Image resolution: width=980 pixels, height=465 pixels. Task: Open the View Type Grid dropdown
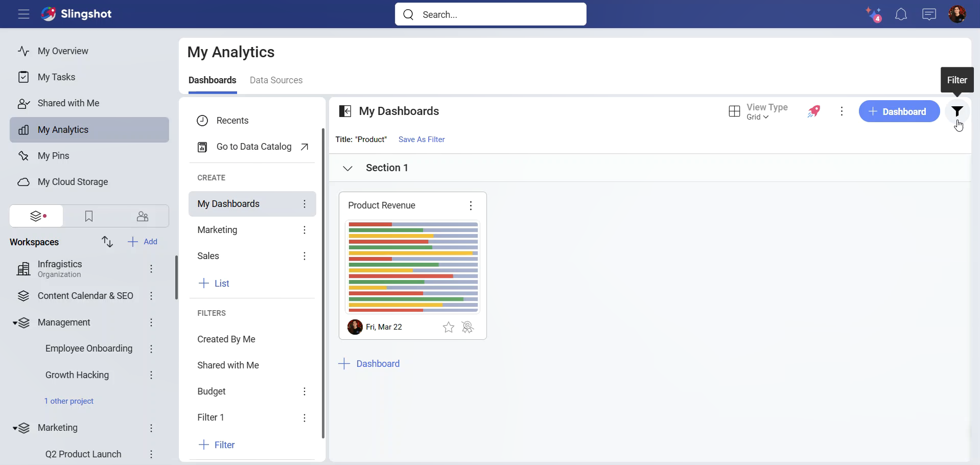click(758, 111)
